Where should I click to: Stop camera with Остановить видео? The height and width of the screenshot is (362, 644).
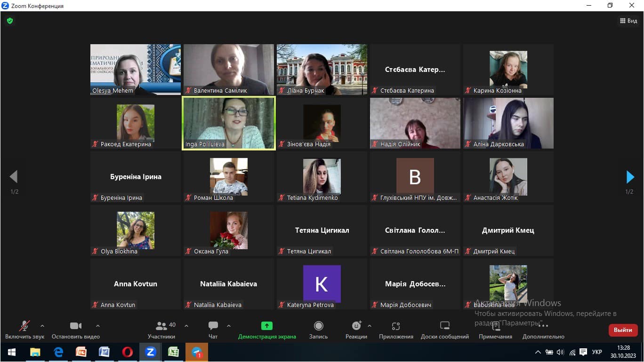click(x=76, y=330)
